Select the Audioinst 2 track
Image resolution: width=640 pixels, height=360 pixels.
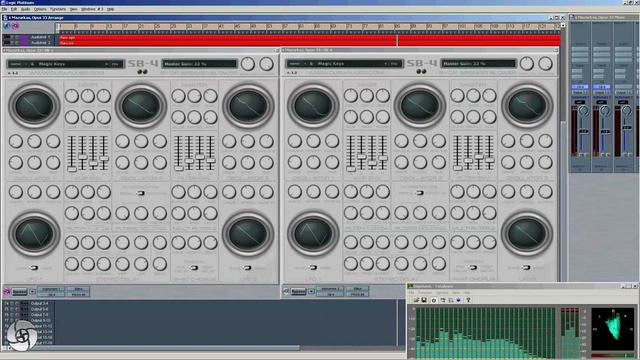click(40, 42)
